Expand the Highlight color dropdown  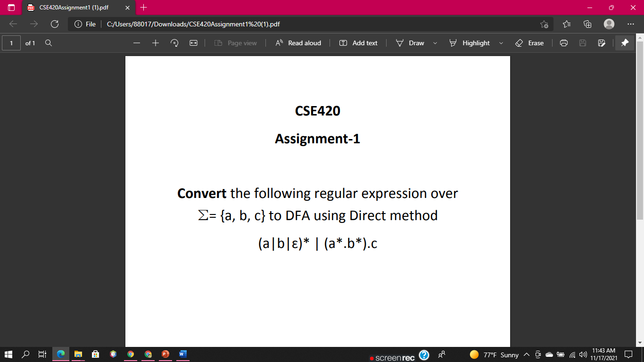(501, 43)
